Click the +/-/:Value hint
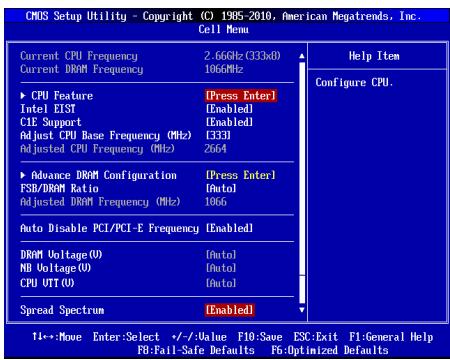 pos(199,337)
